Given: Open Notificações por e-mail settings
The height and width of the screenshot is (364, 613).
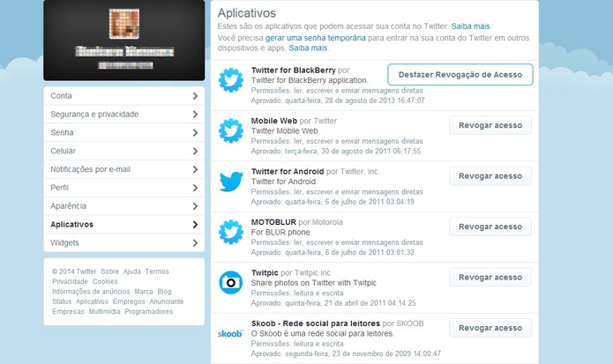Looking at the screenshot, I should (x=124, y=169).
